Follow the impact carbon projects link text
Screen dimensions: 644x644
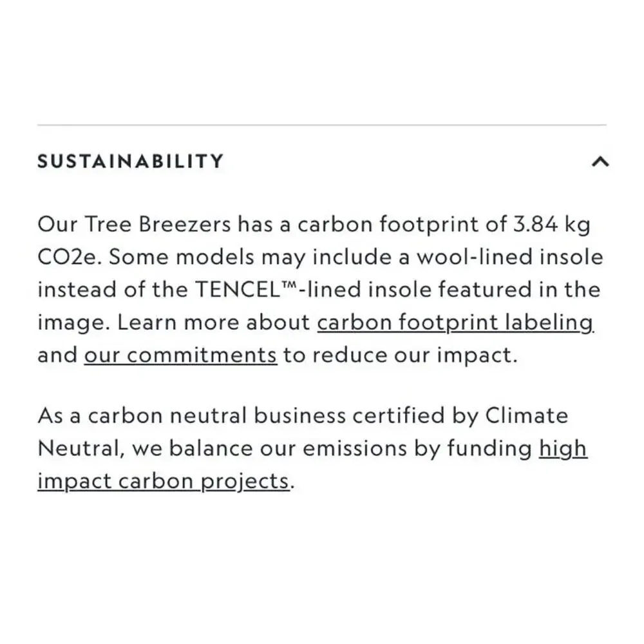(x=164, y=481)
